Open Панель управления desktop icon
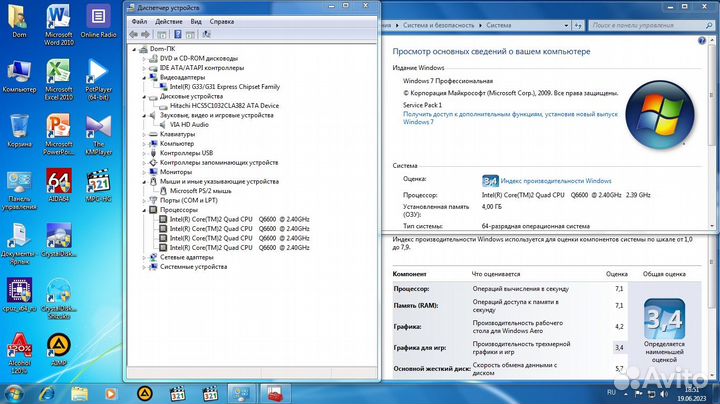The image size is (720, 404). point(19,190)
